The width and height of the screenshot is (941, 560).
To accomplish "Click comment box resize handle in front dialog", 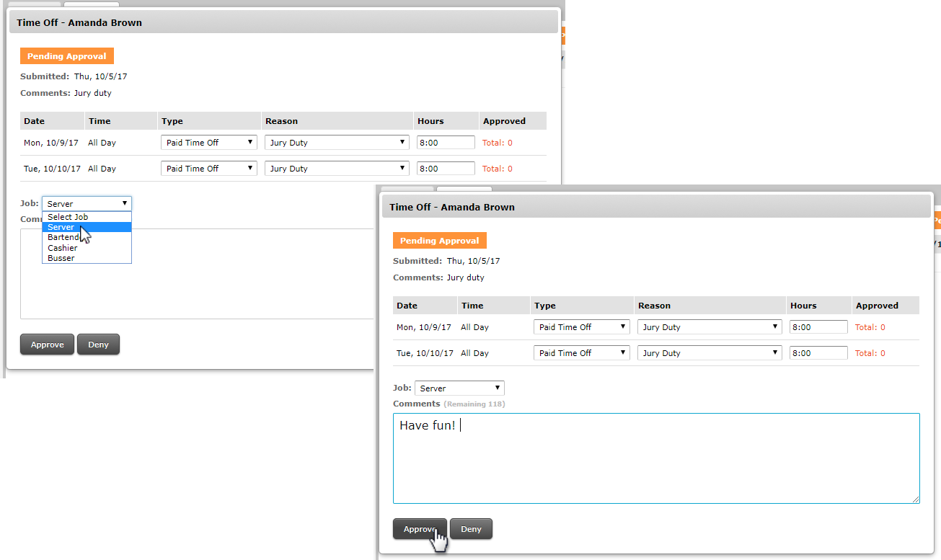I will (916, 499).
